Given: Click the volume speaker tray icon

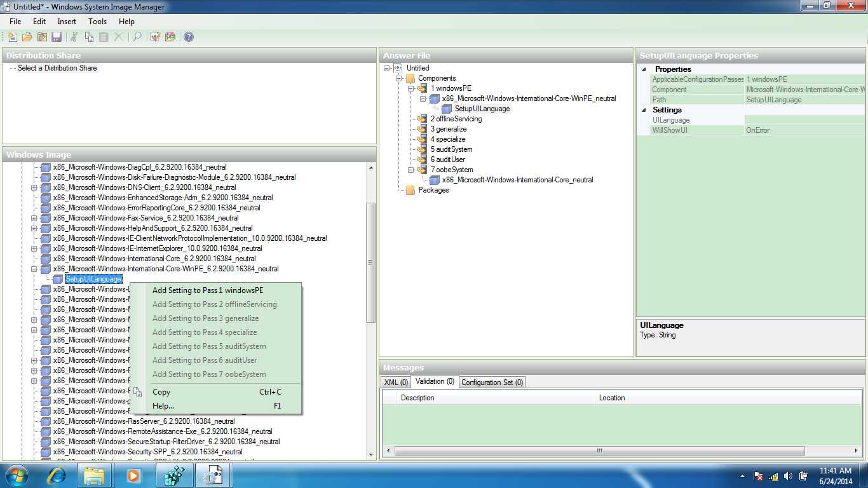Looking at the screenshot, I should click(x=789, y=476).
